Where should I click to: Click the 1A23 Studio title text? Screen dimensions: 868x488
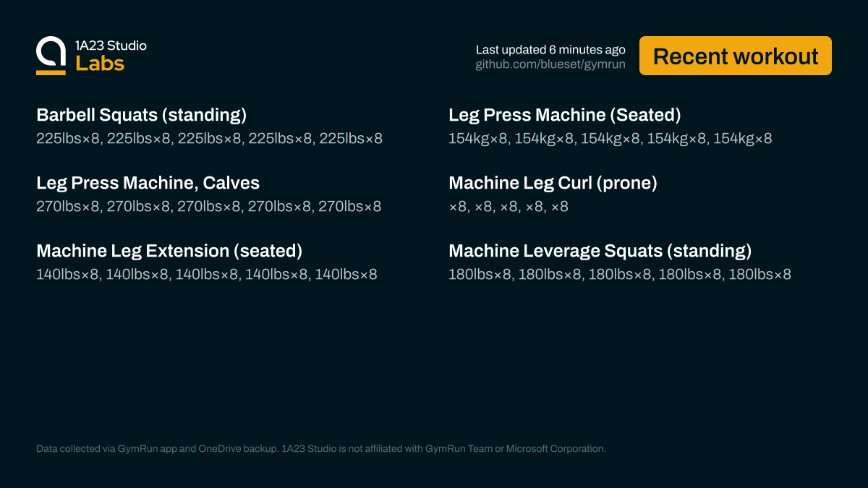point(111,46)
